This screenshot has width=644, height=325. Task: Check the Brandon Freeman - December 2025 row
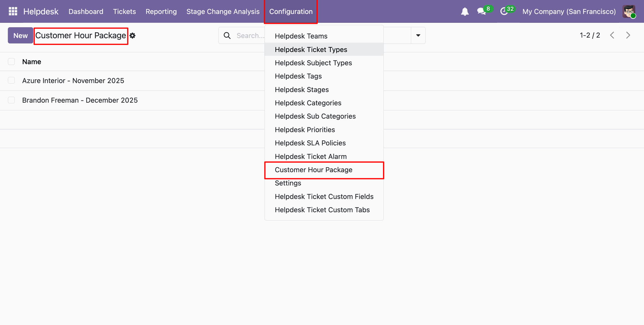tap(11, 100)
